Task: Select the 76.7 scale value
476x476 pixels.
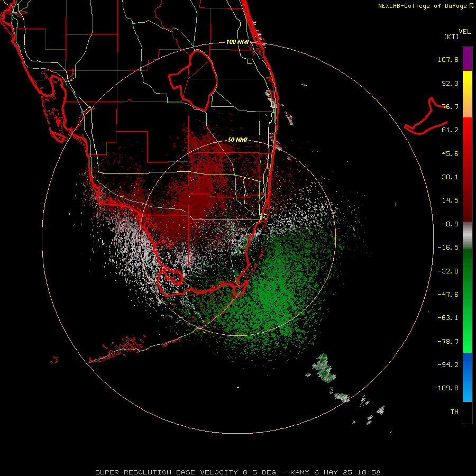Action: pos(450,106)
